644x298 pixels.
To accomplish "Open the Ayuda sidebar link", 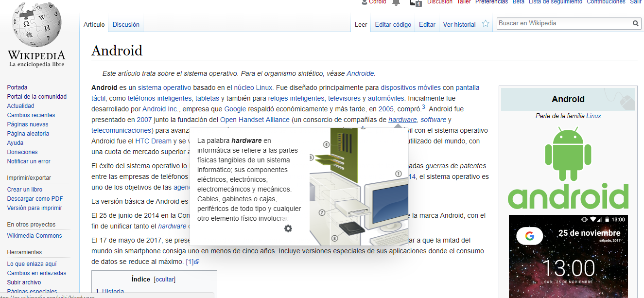I will pos(15,143).
